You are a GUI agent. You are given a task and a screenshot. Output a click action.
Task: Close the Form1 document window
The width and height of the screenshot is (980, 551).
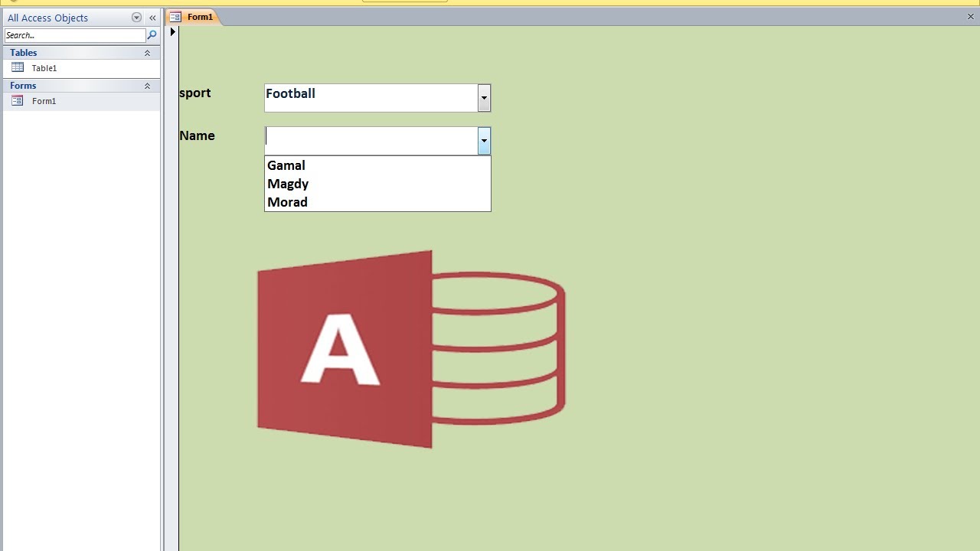click(x=971, y=17)
